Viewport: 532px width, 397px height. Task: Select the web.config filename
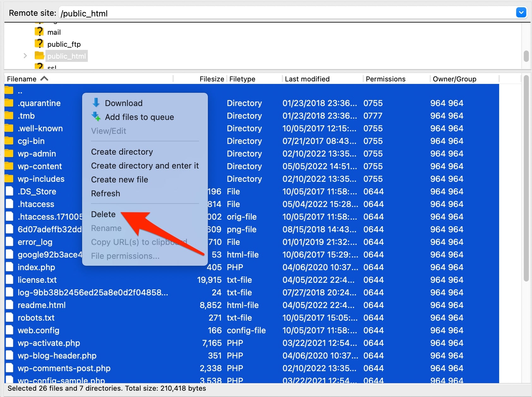tap(39, 330)
